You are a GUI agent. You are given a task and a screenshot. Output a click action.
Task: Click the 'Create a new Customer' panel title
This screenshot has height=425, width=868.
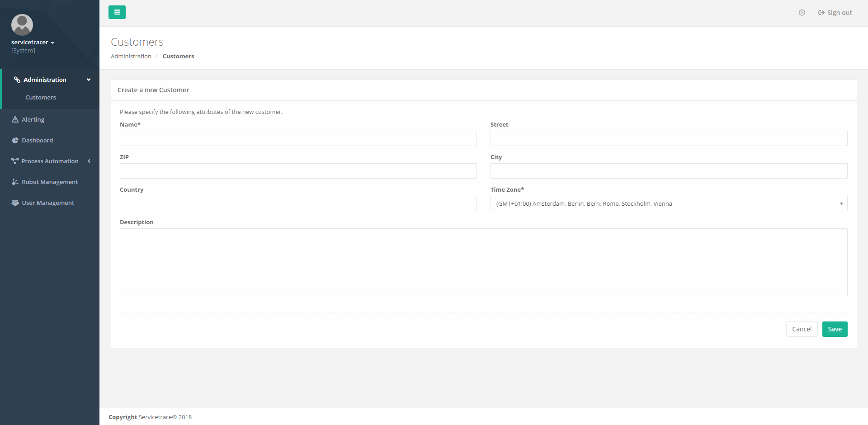tap(153, 90)
